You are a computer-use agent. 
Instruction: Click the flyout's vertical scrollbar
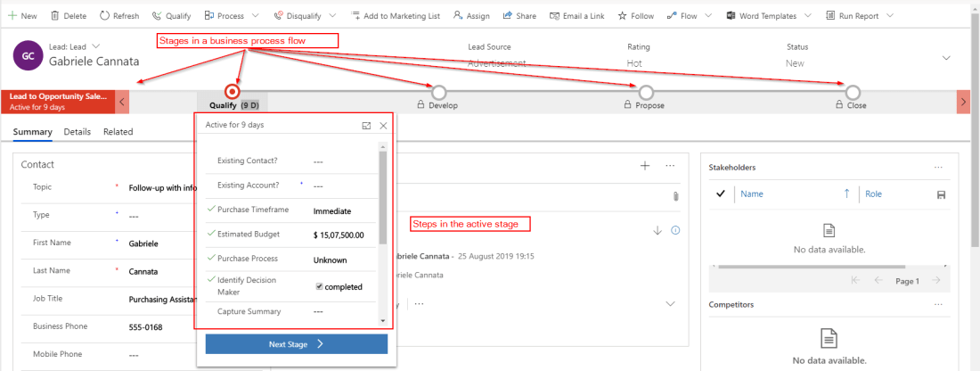coord(383,205)
